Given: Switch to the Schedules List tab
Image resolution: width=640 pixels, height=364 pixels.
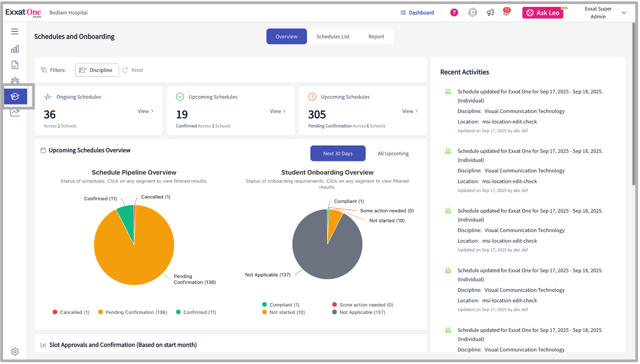Looking at the screenshot, I should (333, 36).
